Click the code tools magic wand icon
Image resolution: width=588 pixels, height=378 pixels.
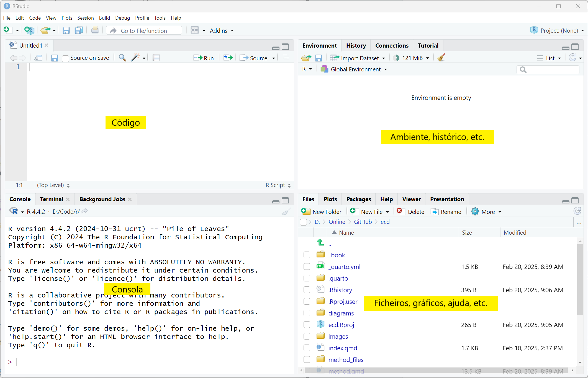click(135, 58)
